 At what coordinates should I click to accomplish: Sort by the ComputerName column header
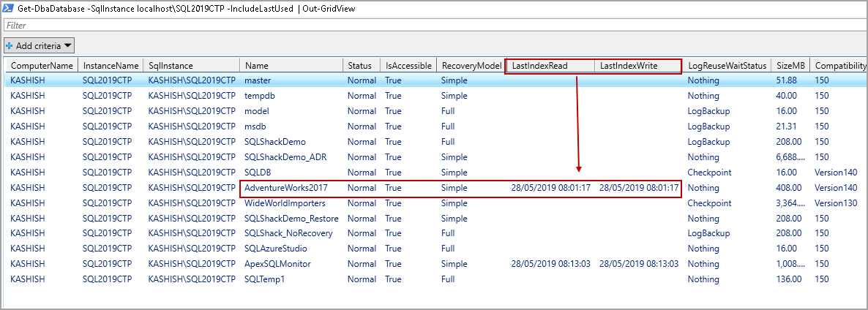coord(41,66)
